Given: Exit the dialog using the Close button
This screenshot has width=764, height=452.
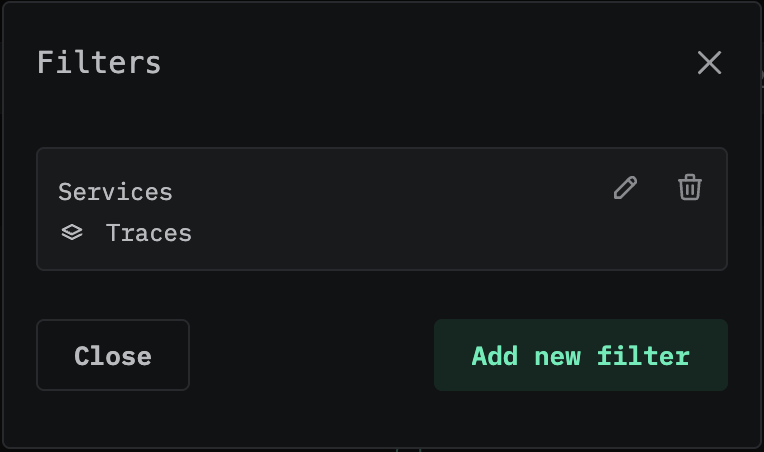Looking at the screenshot, I should point(113,355).
